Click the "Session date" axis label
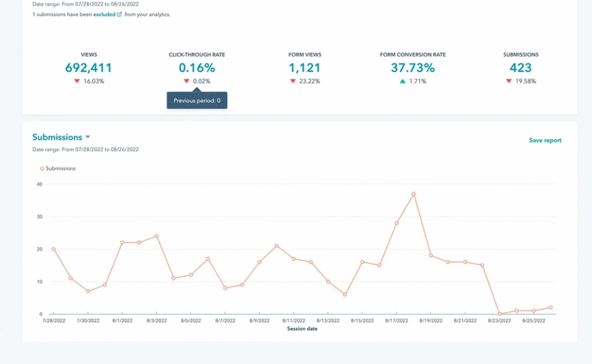Image resolution: width=592 pixels, height=364 pixels. [x=302, y=328]
